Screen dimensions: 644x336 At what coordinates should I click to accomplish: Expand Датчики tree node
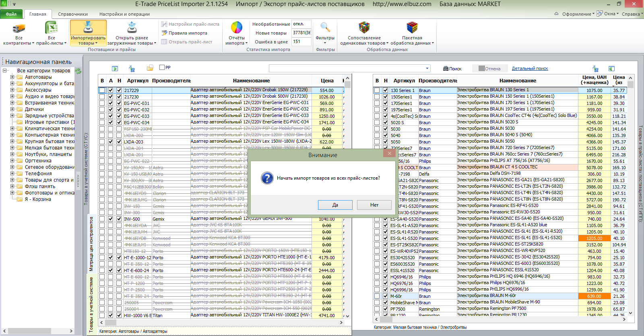[x=12, y=109]
